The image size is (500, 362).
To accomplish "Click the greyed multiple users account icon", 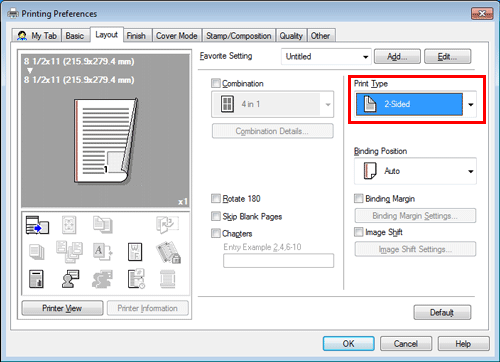I will tap(102, 279).
